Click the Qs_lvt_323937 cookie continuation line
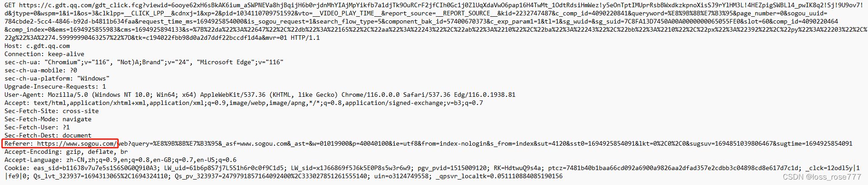Viewport: 868px width, 185px height. (x=284, y=176)
